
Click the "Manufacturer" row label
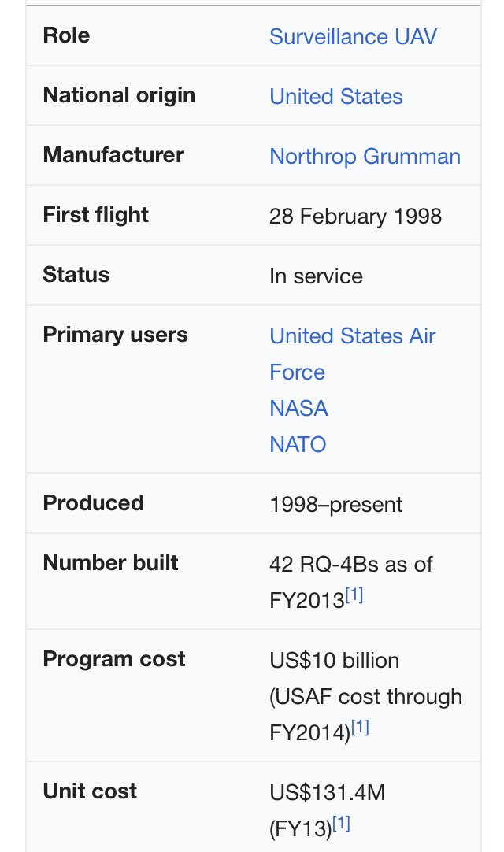[113, 154]
